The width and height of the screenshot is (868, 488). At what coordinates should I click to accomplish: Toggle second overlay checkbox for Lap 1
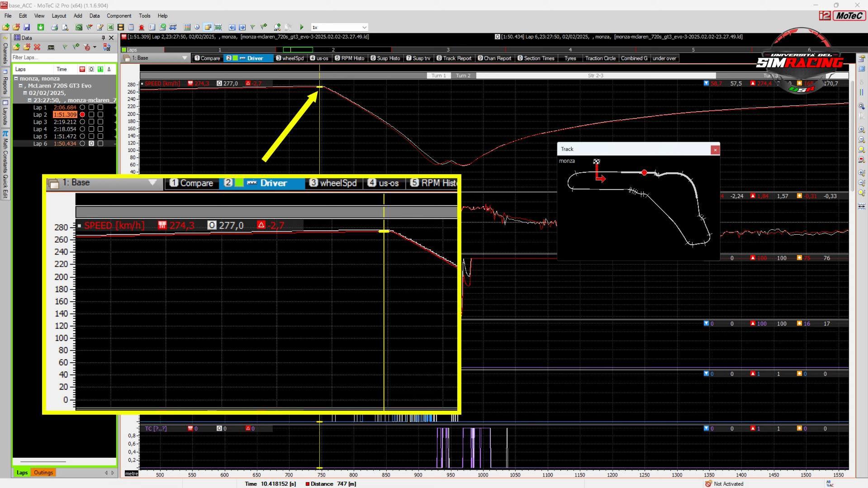[x=100, y=107]
